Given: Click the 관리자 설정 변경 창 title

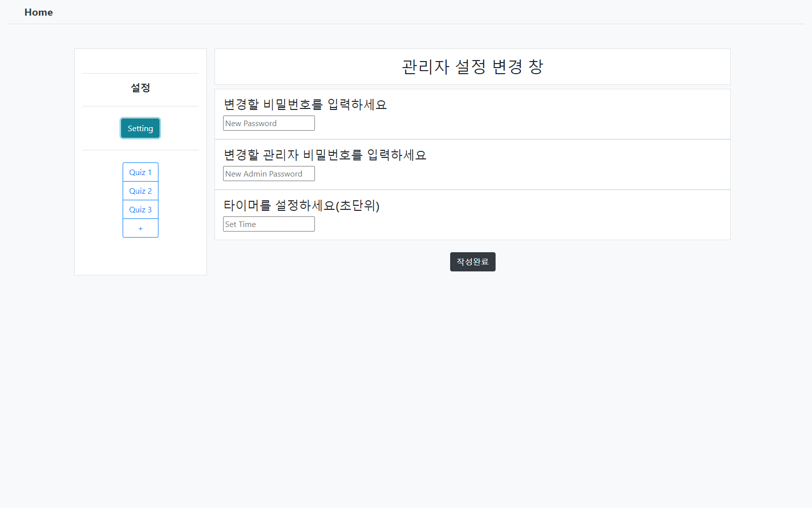Looking at the screenshot, I should click(472, 67).
